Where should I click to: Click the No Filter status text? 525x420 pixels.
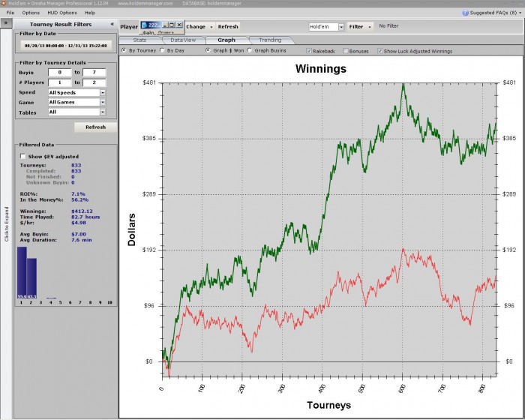point(388,25)
